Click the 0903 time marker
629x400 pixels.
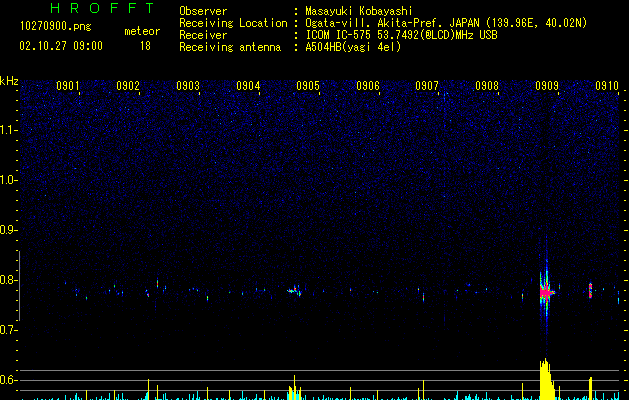click(188, 86)
